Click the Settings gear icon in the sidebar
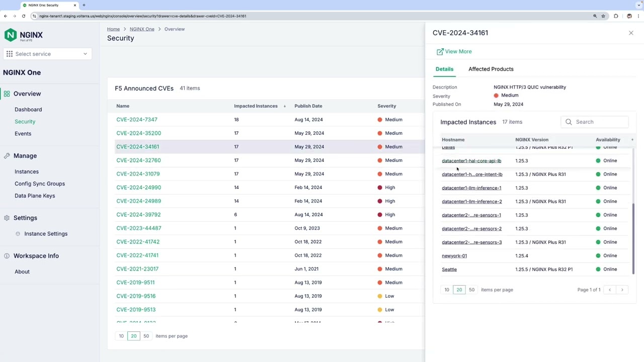 (7, 218)
